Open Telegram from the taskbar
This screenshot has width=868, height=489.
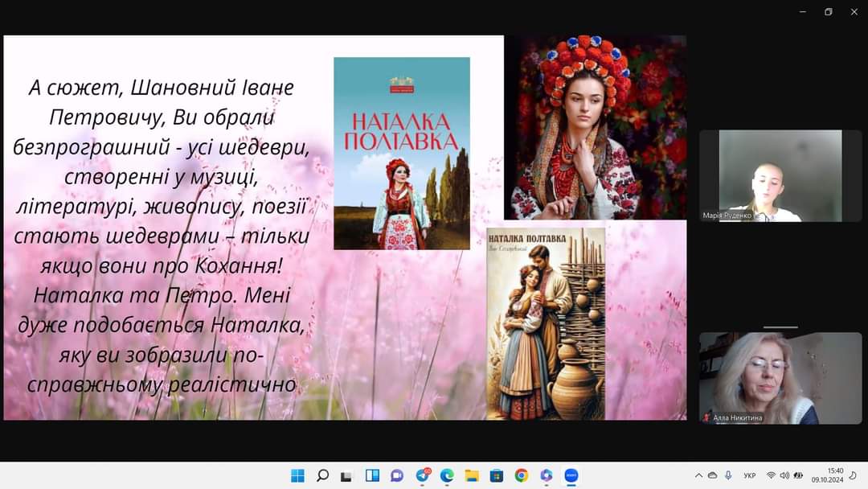[x=423, y=475]
